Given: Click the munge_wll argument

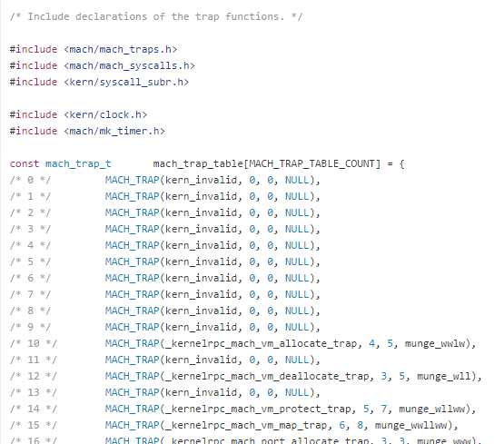Looking at the screenshot, I should [x=444, y=376].
